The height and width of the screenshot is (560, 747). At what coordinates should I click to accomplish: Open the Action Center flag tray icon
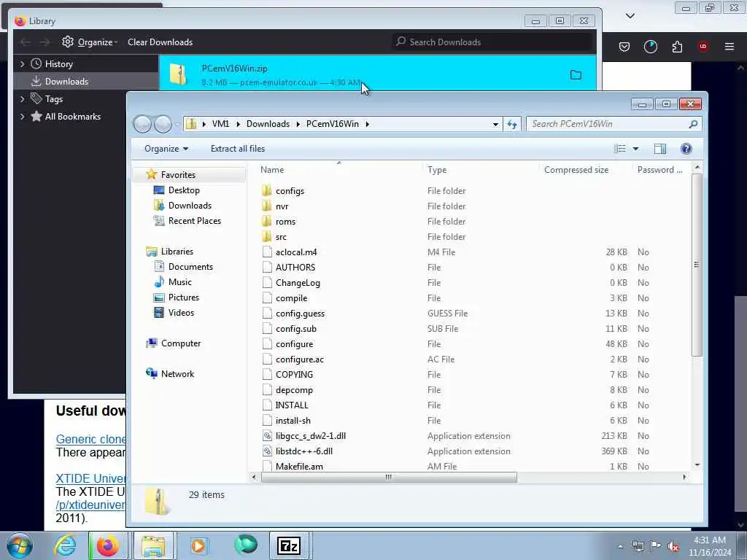coord(656,546)
